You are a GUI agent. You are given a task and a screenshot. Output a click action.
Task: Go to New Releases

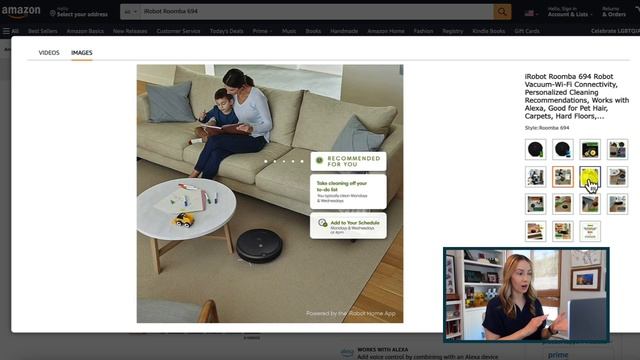click(x=130, y=31)
